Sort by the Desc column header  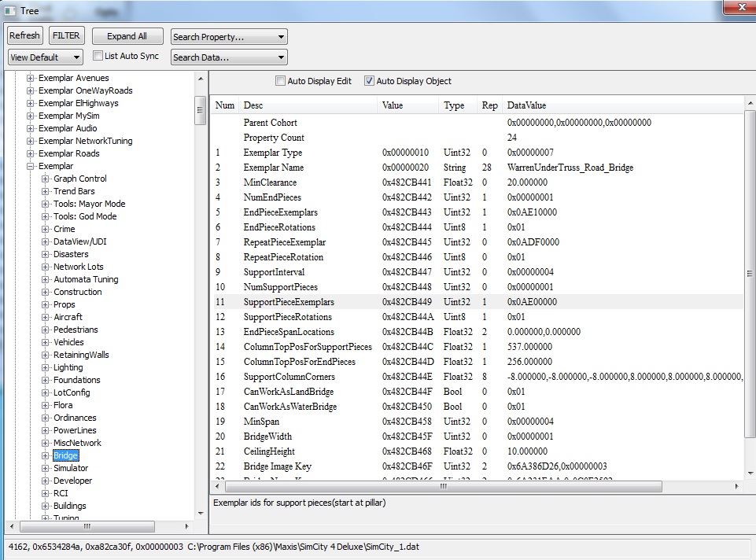pos(308,105)
